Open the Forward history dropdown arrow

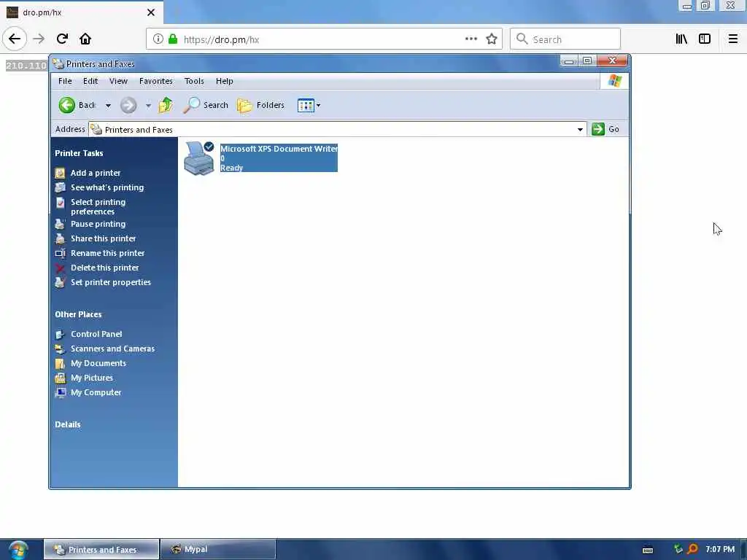point(148,106)
